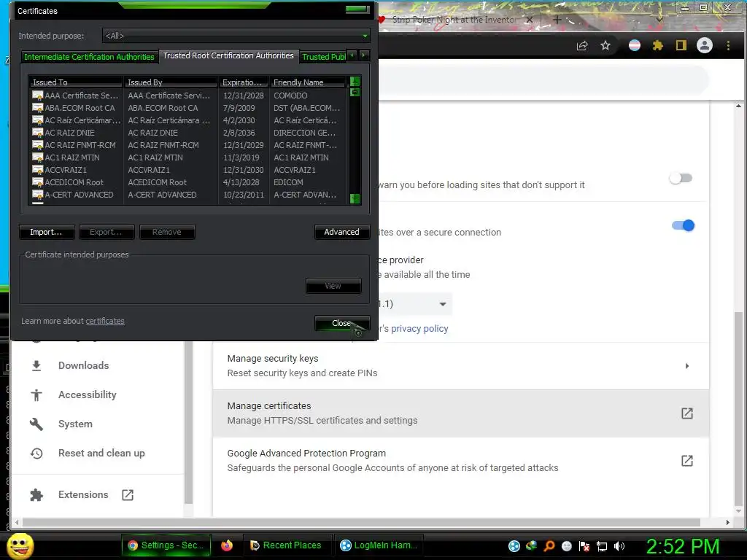747x560 pixels.
Task: Open Manage certificates setting
Action: click(x=461, y=413)
